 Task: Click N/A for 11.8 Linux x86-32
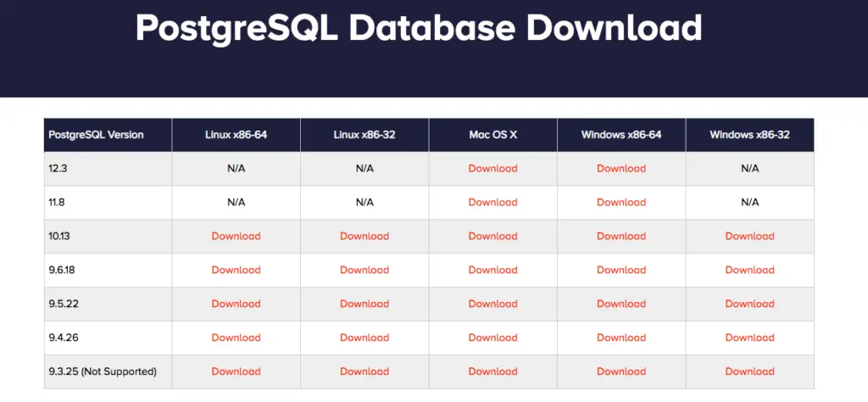(364, 202)
